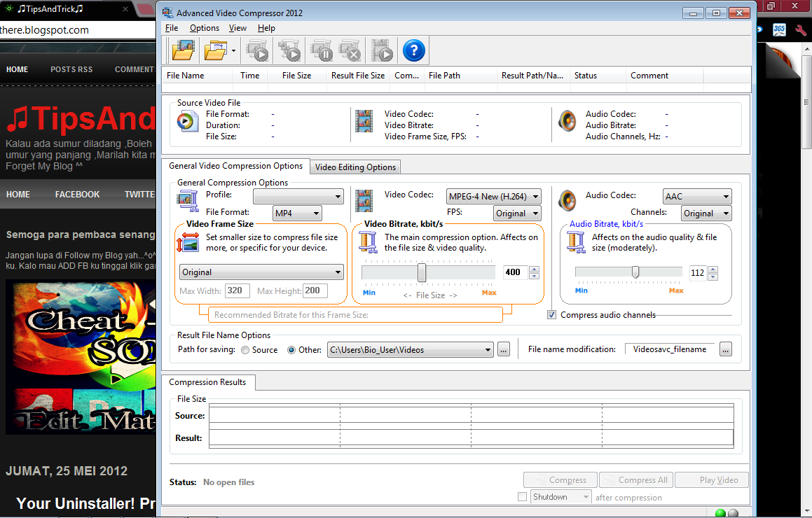Click the Compress button
This screenshot has width=812, height=518.
pos(560,480)
